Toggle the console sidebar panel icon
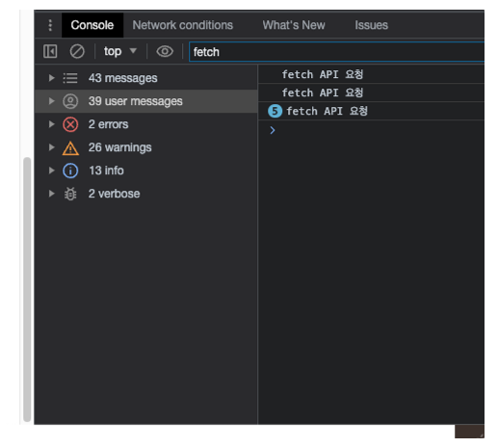498x448 pixels. coord(50,51)
